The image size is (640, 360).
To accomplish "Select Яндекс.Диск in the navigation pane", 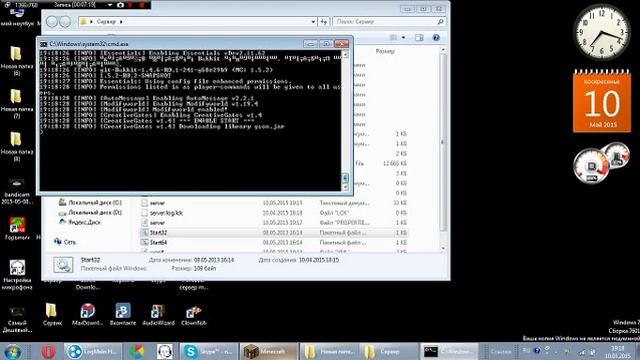I will pyautogui.click(x=80, y=222).
